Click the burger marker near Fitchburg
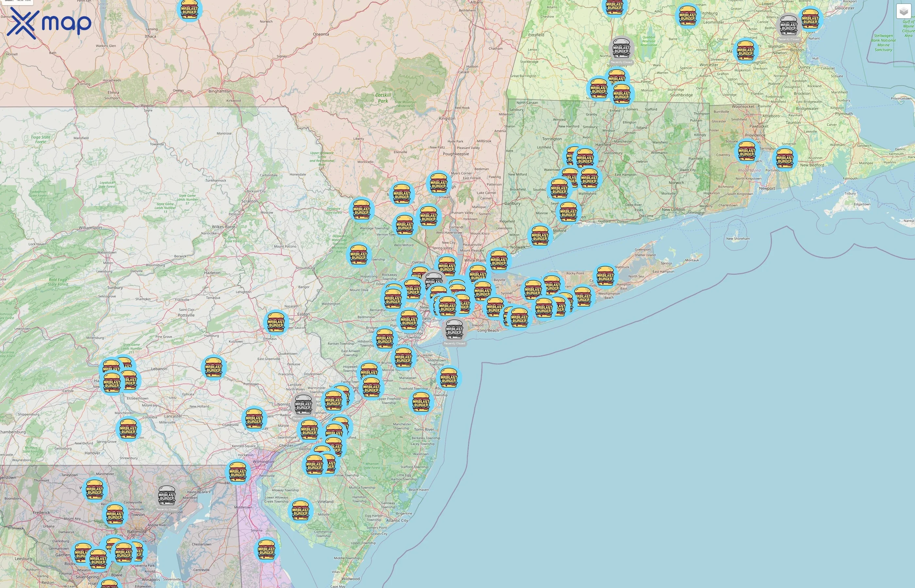This screenshot has height=588, width=915. tap(688, 15)
